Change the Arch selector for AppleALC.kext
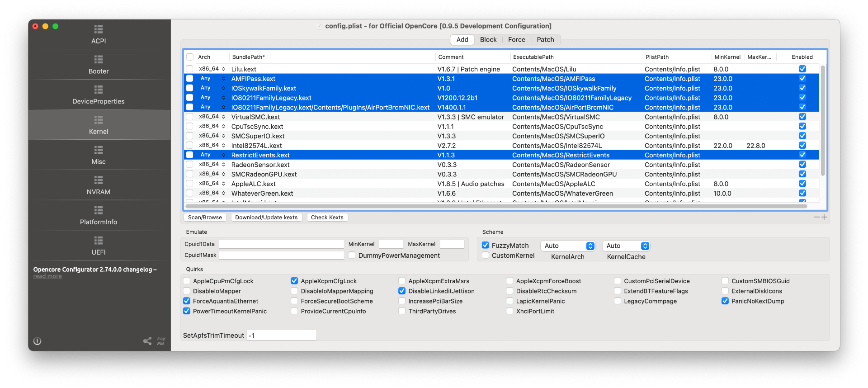The image size is (868, 388). click(x=212, y=184)
